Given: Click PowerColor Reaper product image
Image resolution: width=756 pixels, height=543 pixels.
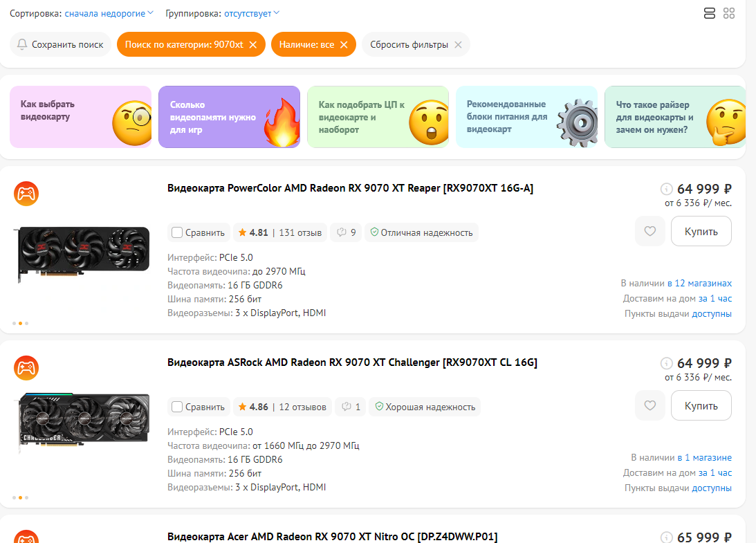Looking at the screenshot, I should (82, 254).
